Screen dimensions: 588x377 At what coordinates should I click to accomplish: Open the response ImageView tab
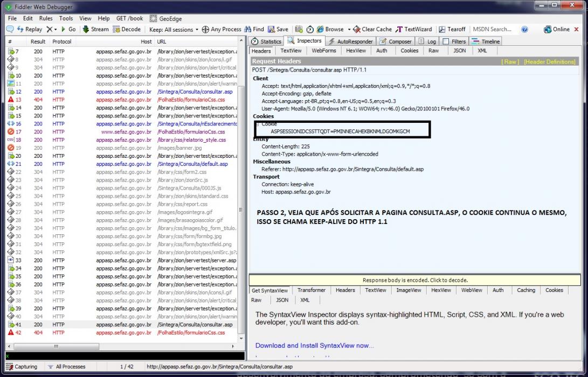tap(409, 290)
